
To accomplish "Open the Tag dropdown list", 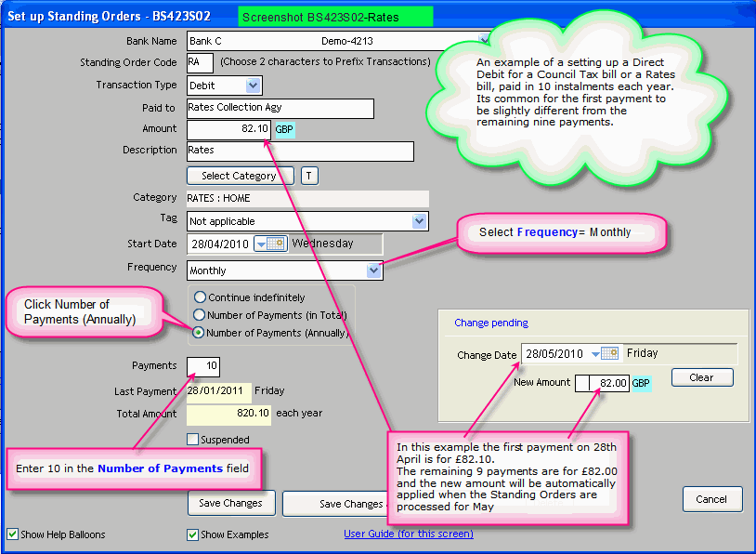I will tap(419, 221).
